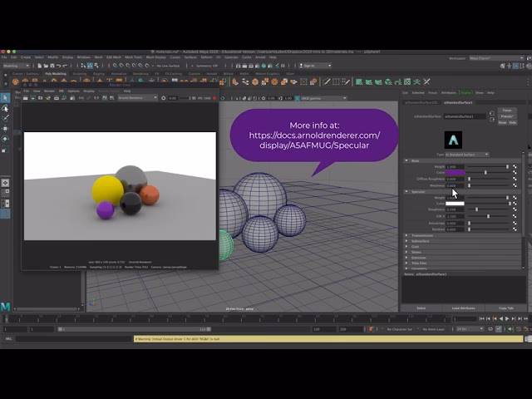The image size is (532, 399).
Task: Toggle the Attribute Editor icon at top right
Action: [515, 66]
